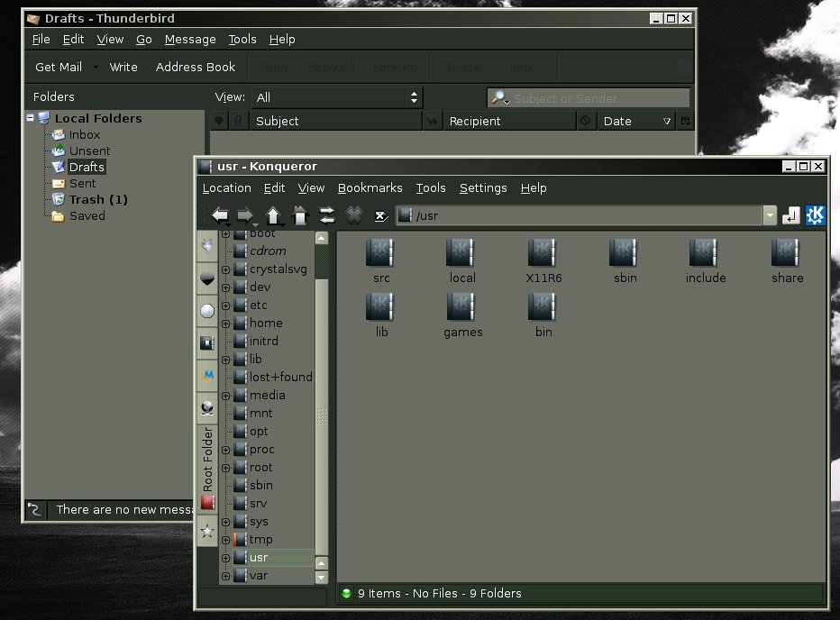Click the Thunderbird status bar online icon

tap(35, 510)
